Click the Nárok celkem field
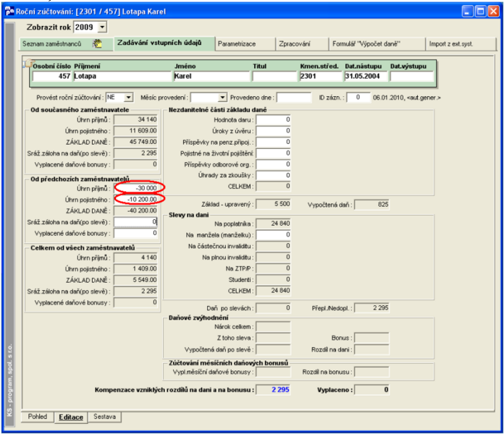The height and width of the screenshot is (434, 504). pos(273,327)
